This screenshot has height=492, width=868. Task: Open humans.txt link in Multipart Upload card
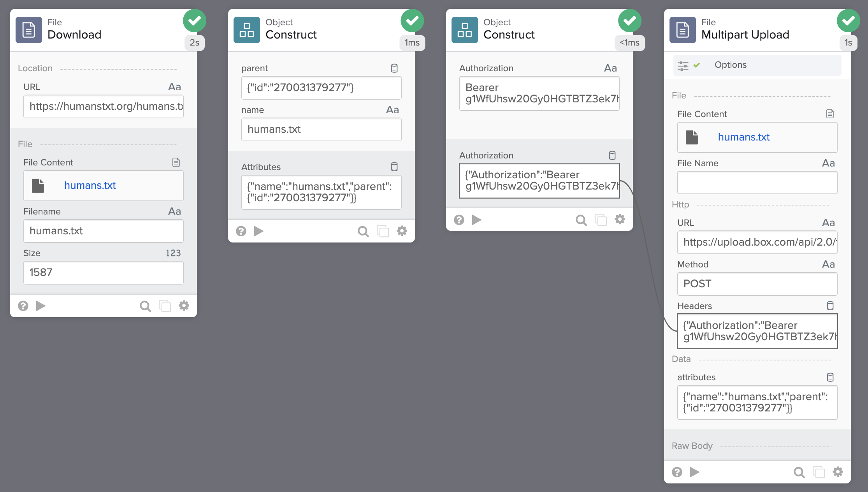tap(744, 137)
